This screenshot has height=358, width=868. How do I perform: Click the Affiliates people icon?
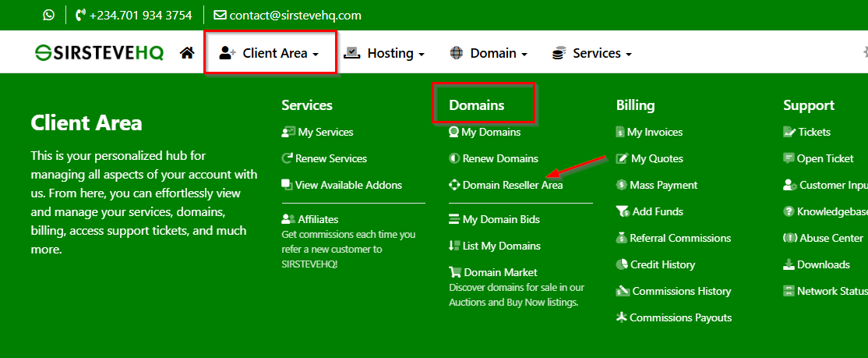(288, 219)
